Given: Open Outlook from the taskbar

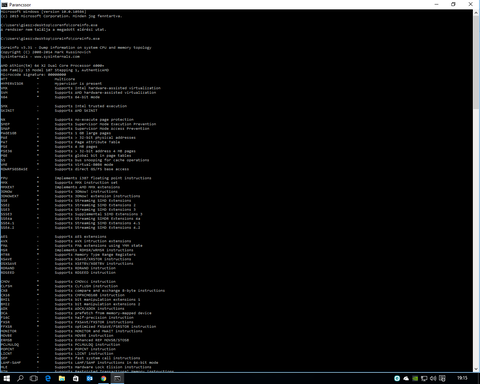Looking at the screenshot, I should pos(90,378).
